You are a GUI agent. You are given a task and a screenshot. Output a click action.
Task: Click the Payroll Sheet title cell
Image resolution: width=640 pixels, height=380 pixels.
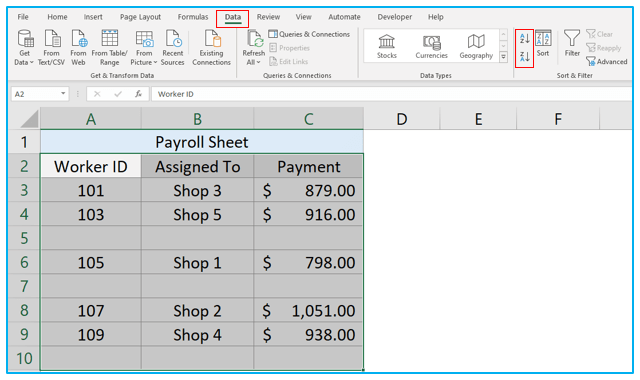(202, 142)
